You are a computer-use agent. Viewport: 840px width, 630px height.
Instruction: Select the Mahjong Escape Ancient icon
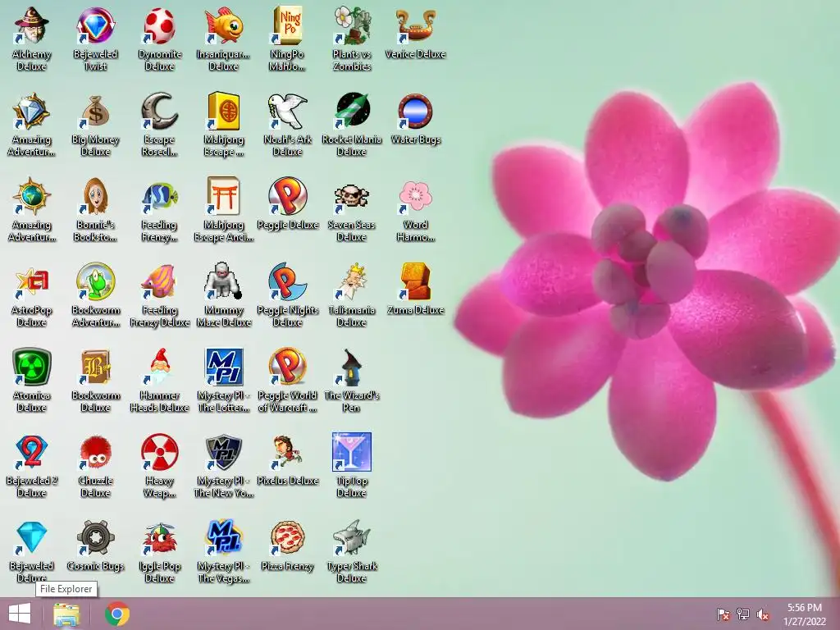pyautogui.click(x=223, y=197)
